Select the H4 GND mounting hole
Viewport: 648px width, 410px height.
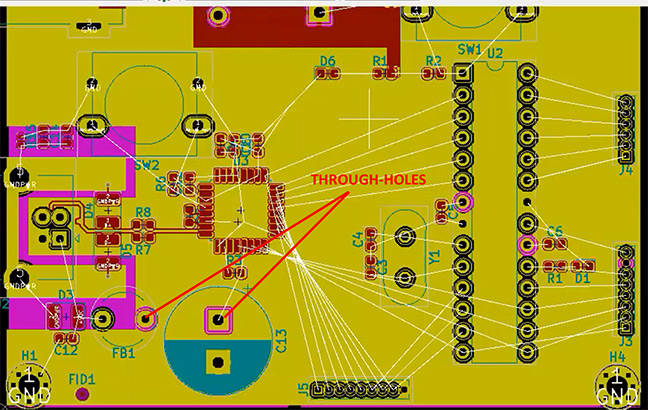click(x=615, y=385)
